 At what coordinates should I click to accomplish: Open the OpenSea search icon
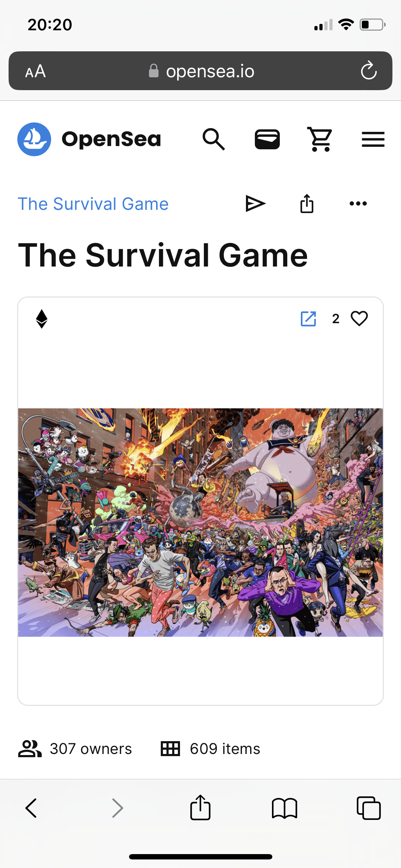214,139
